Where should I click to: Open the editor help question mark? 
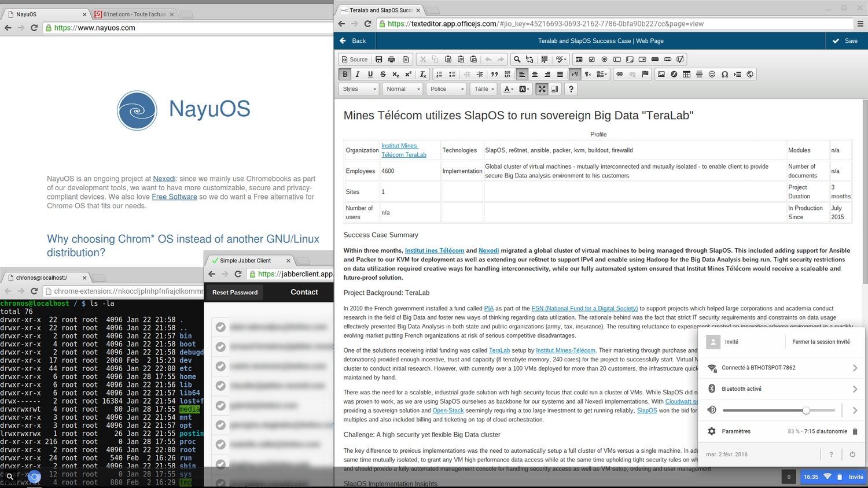point(571,89)
